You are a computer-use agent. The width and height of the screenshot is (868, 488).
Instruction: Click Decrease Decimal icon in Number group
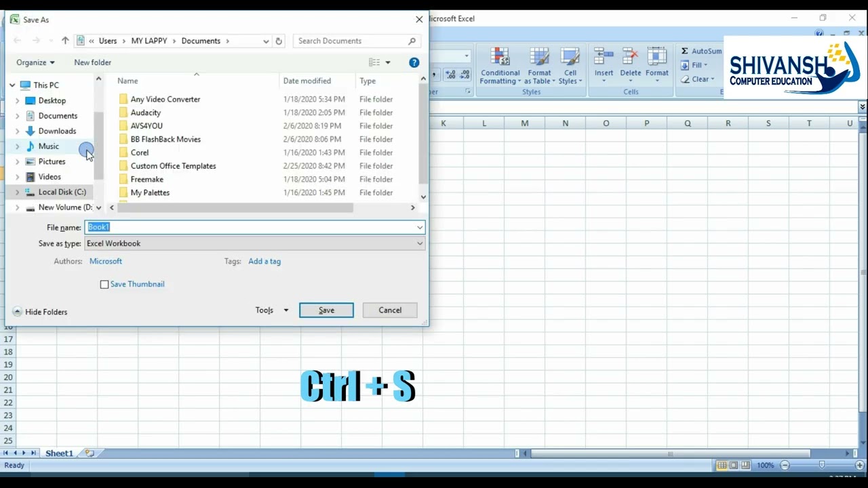pos(465,75)
